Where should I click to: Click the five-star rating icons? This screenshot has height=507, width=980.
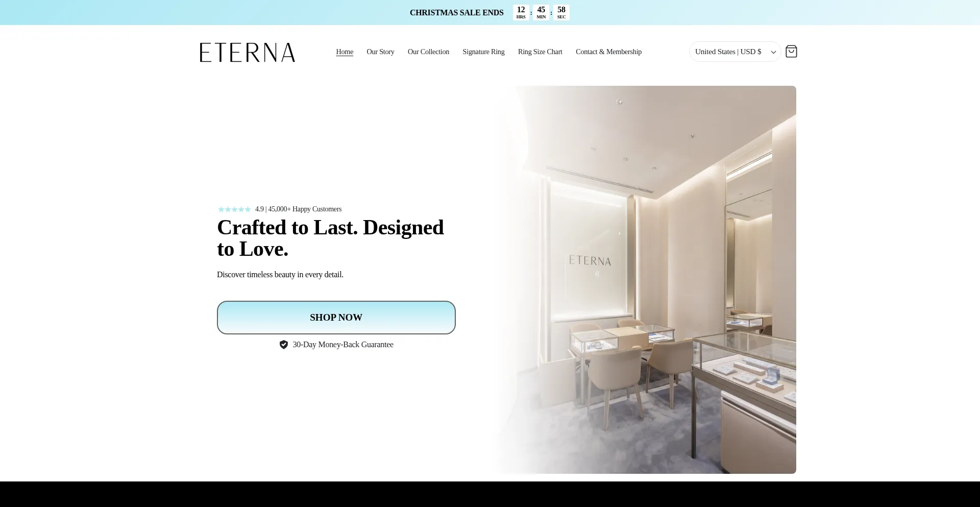click(234, 209)
